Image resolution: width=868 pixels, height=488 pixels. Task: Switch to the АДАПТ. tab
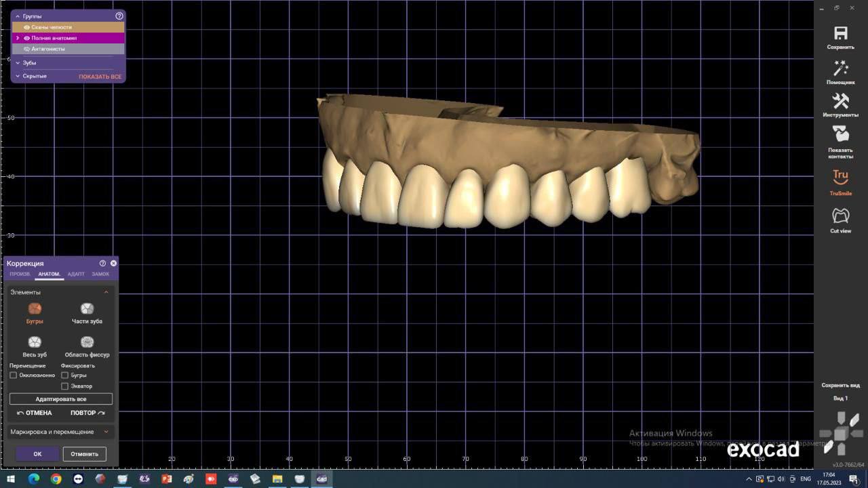[x=76, y=274]
